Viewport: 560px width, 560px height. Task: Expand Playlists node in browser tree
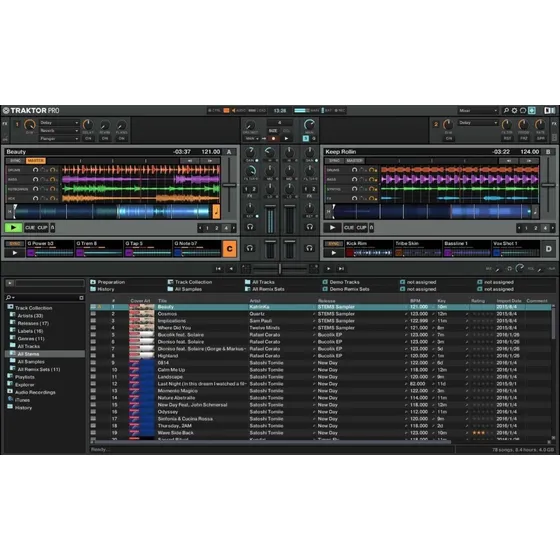coord(10,376)
